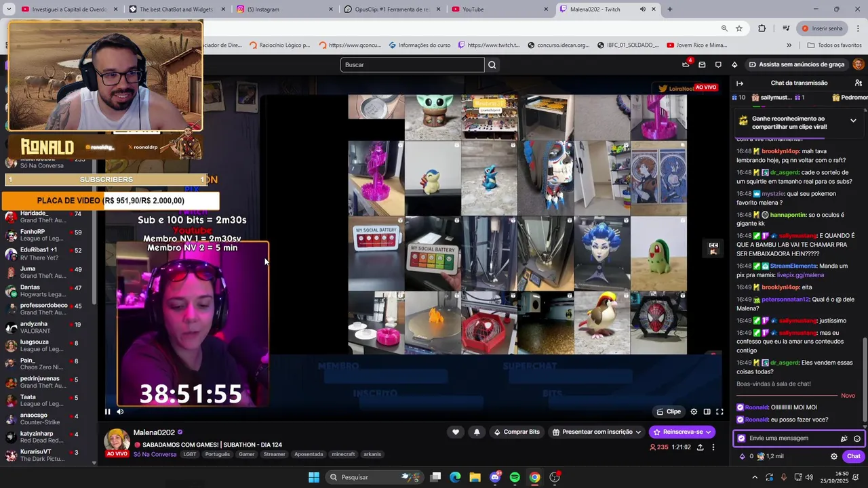Open Windows Start menu
Viewport: 868px width, 488px height.
314,477
